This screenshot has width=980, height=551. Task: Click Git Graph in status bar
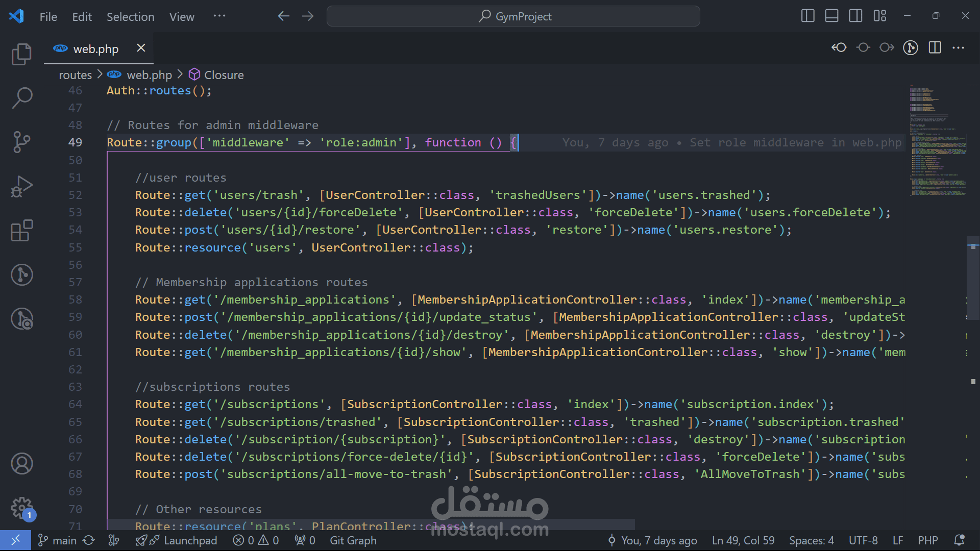(x=353, y=540)
